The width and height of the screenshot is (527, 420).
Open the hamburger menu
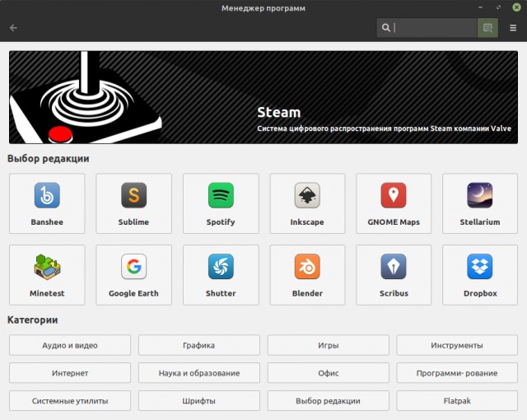point(513,27)
